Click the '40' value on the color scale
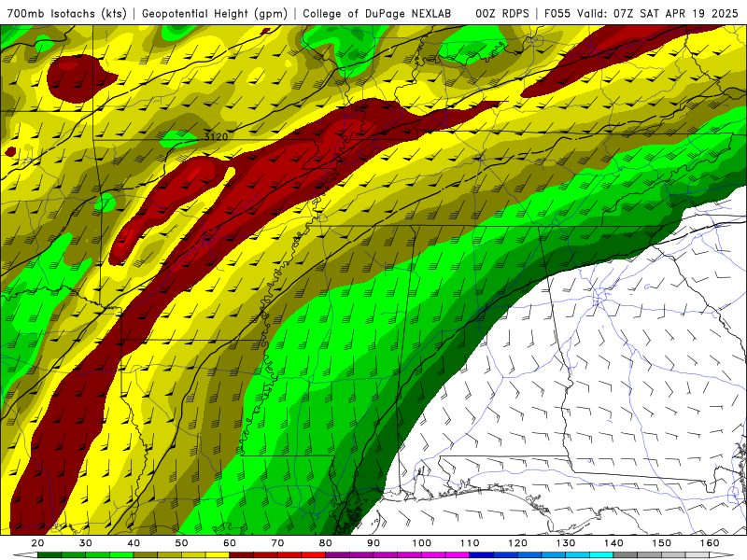Screen dimensions: 747x560 (x=134, y=543)
